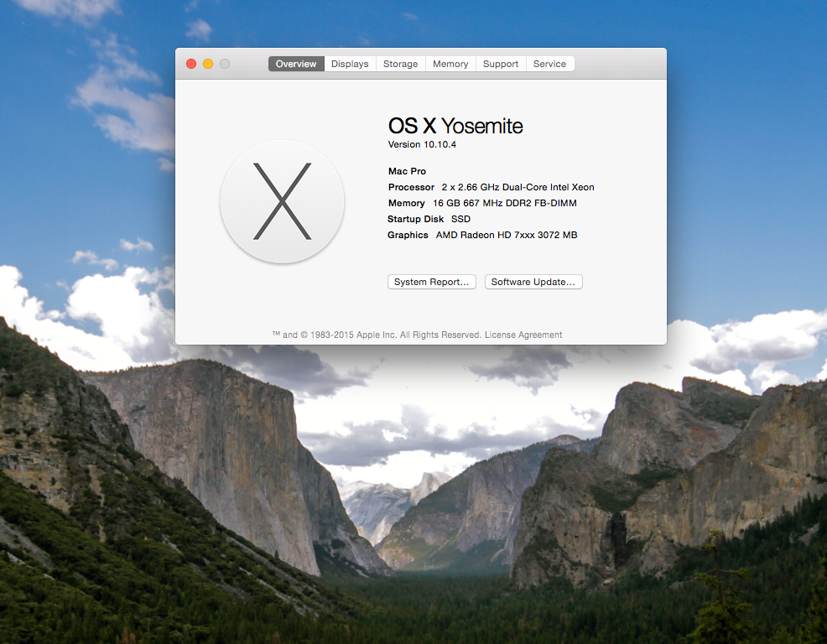
Task: Open the License Agreement link
Action: (x=523, y=335)
